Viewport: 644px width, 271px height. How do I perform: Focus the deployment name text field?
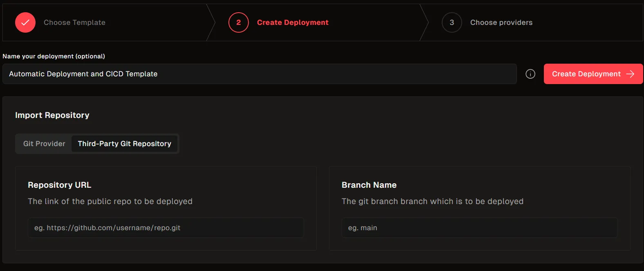(x=259, y=74)
